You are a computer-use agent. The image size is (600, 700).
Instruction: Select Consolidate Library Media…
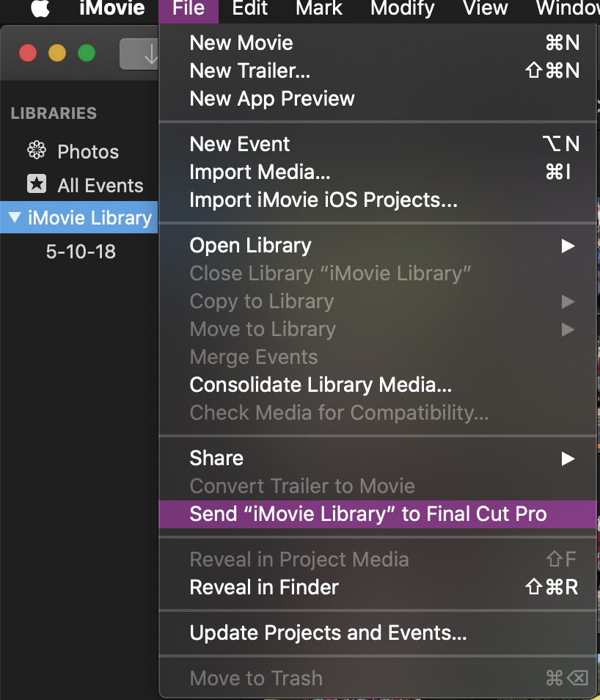(x=321, y=384)
